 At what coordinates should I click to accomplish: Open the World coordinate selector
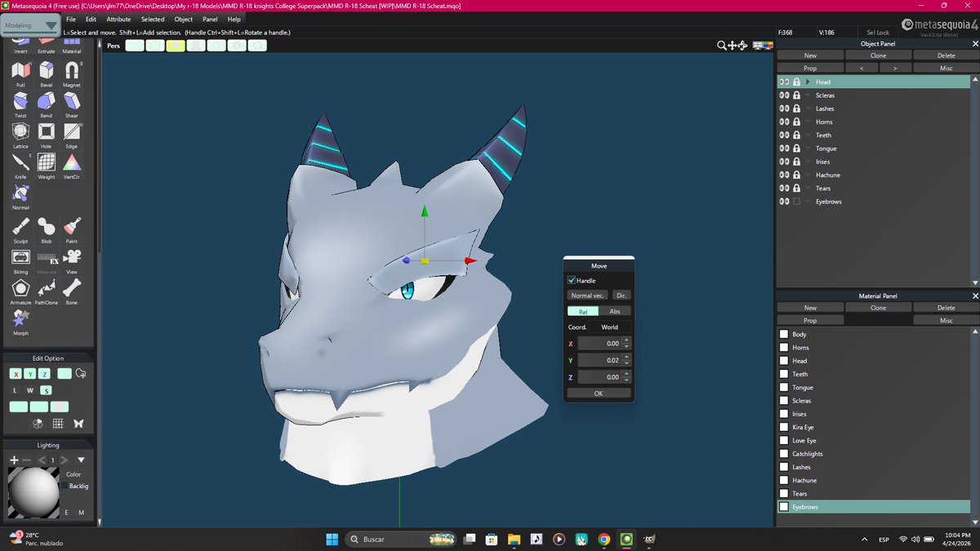click(x=609, y=327)
